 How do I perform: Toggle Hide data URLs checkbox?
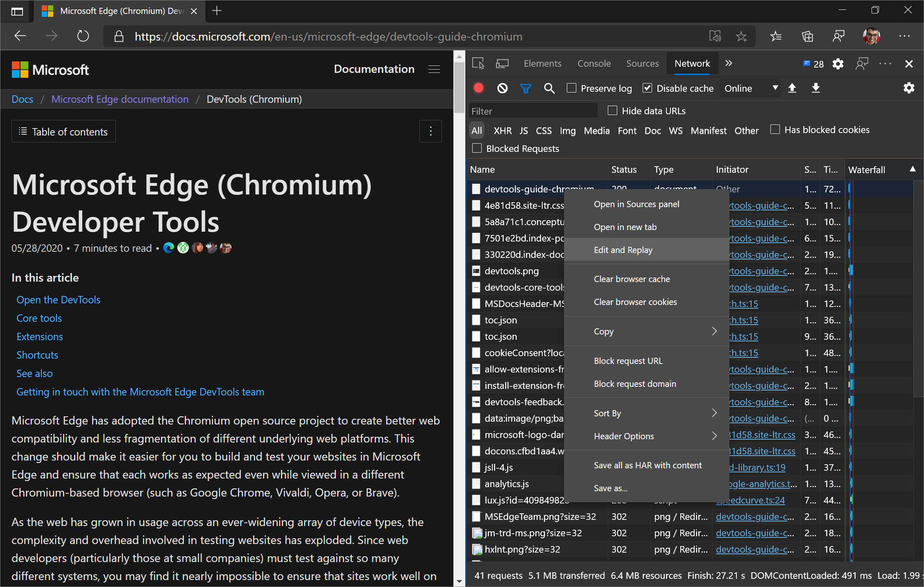611,110
